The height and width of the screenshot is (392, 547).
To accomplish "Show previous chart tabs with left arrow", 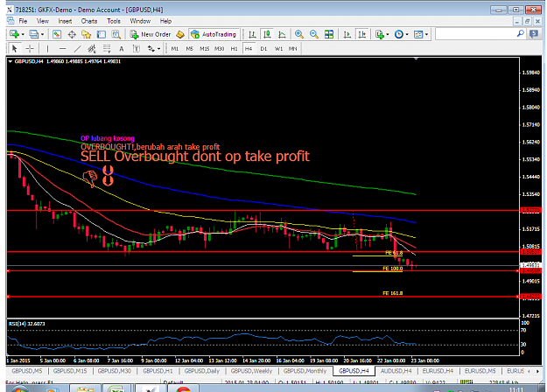I will coord(529,371).
